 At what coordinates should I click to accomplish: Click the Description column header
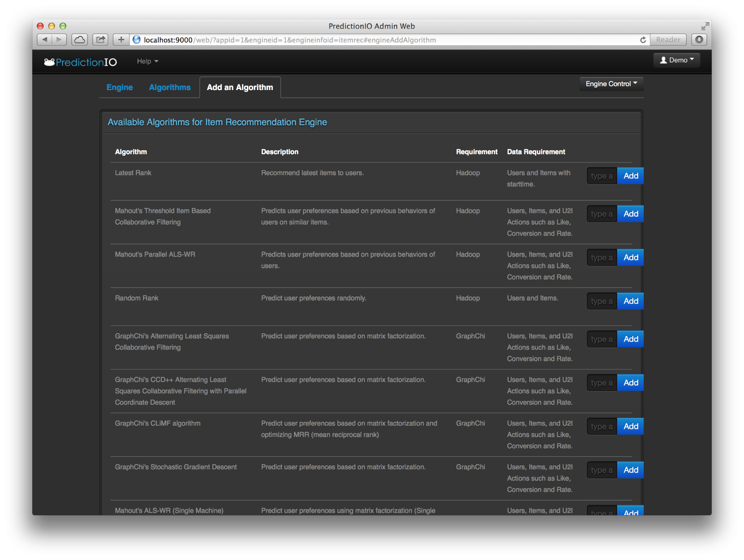280,152
